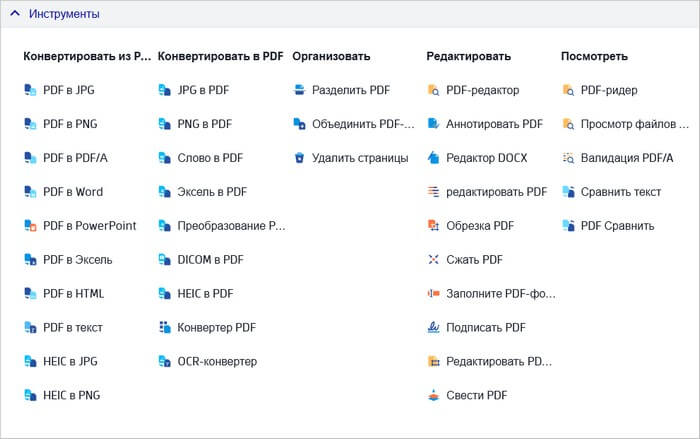Click the Сжать PDF compress icon
700x439 pixels.
click(x=433, y=260)
